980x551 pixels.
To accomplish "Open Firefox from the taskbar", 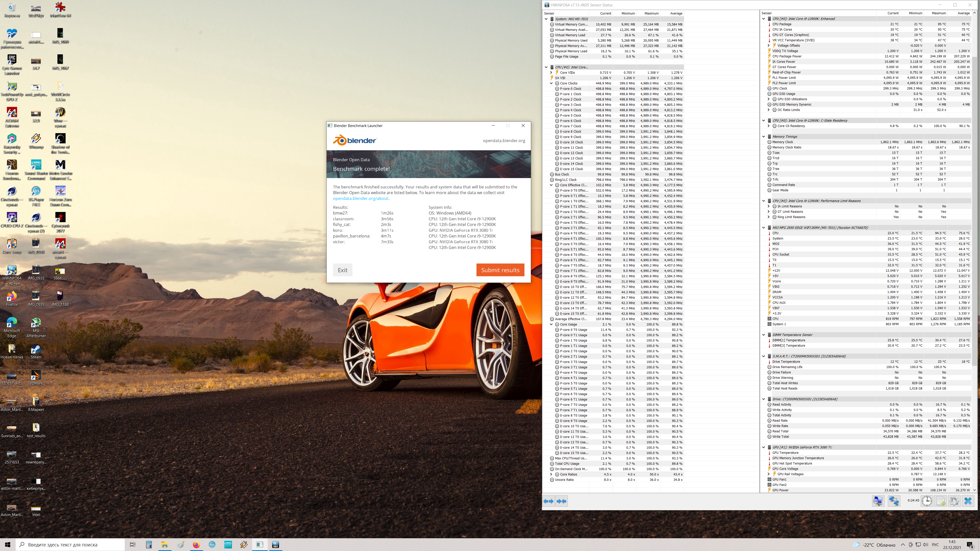I will pos(196,545).
